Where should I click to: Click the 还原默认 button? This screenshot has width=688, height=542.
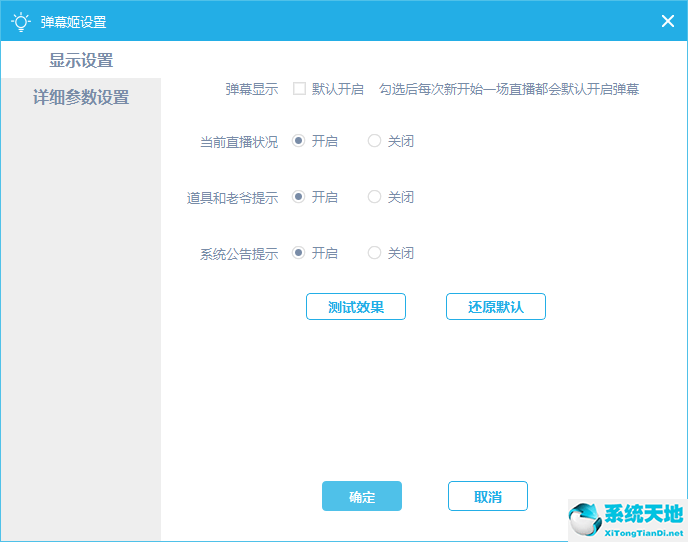click(496, 307)
